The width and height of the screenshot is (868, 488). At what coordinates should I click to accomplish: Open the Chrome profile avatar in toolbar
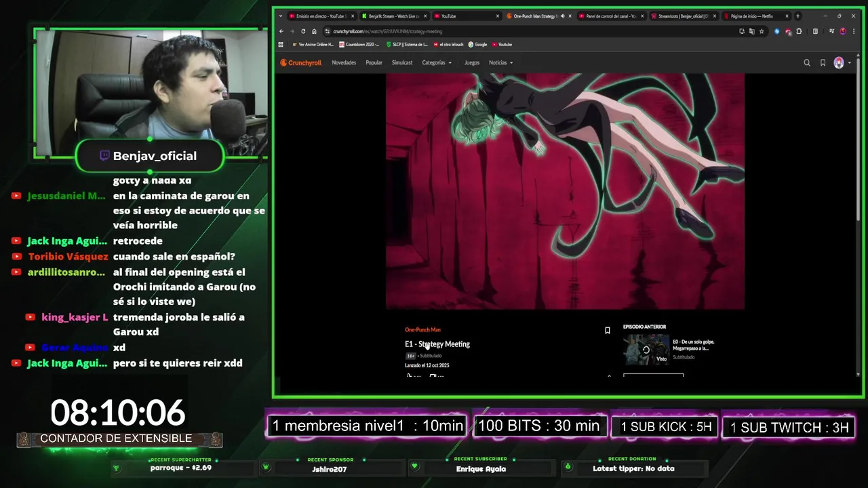pos(843,31)
